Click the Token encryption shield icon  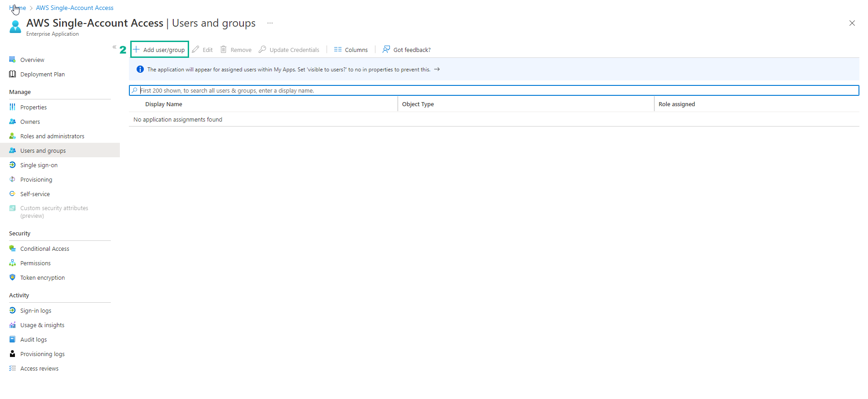(12, 277)
